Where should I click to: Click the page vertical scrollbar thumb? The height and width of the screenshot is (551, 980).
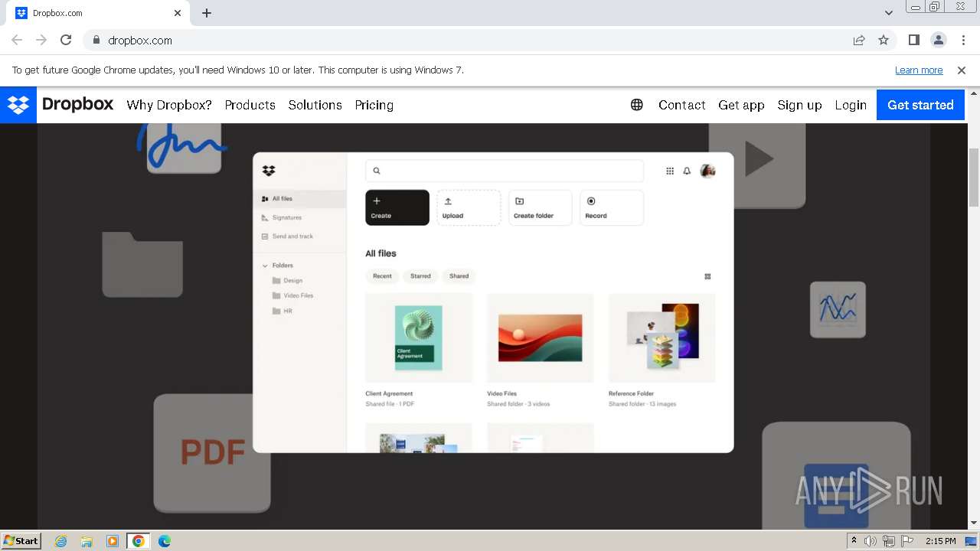pos(974,178)
